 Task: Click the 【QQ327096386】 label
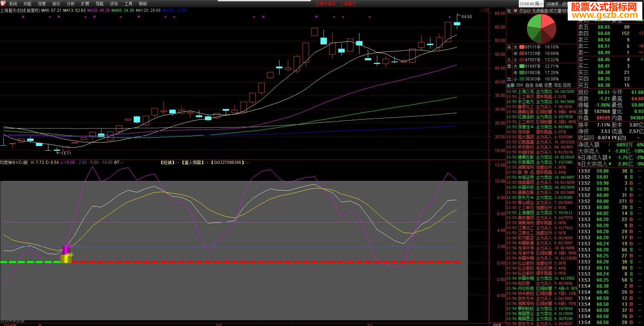(228, 162)
